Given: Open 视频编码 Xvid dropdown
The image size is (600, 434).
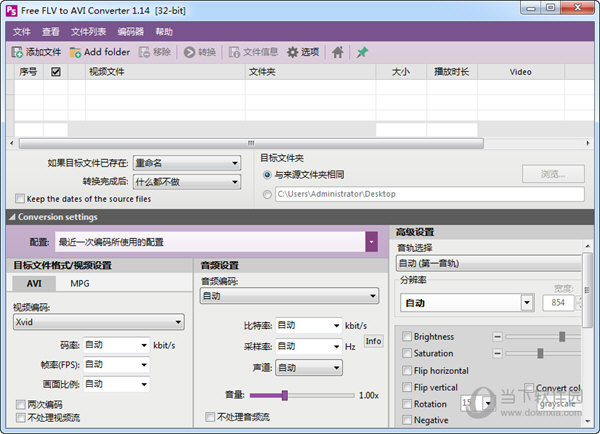Looking at the screenshot, I should [99, 322].
